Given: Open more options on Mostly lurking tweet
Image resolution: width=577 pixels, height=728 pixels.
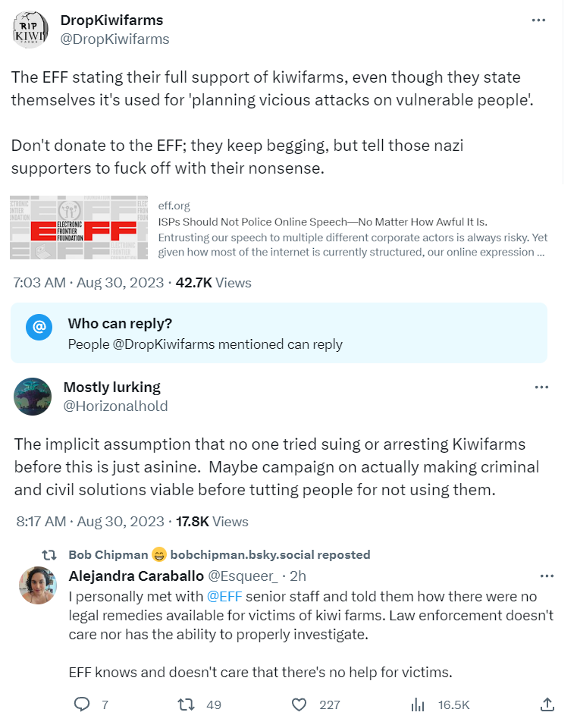Looking at the screenshot, I should click(541, 387).
